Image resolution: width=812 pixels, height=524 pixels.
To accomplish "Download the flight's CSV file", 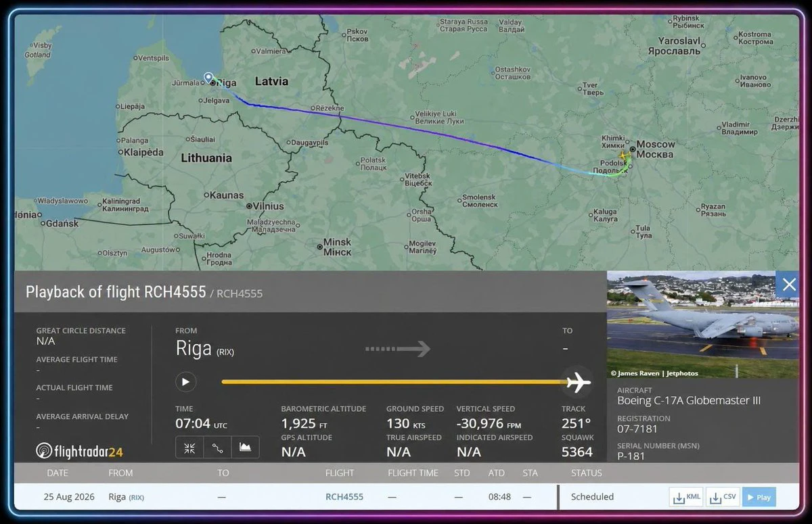I will (723, 497).
